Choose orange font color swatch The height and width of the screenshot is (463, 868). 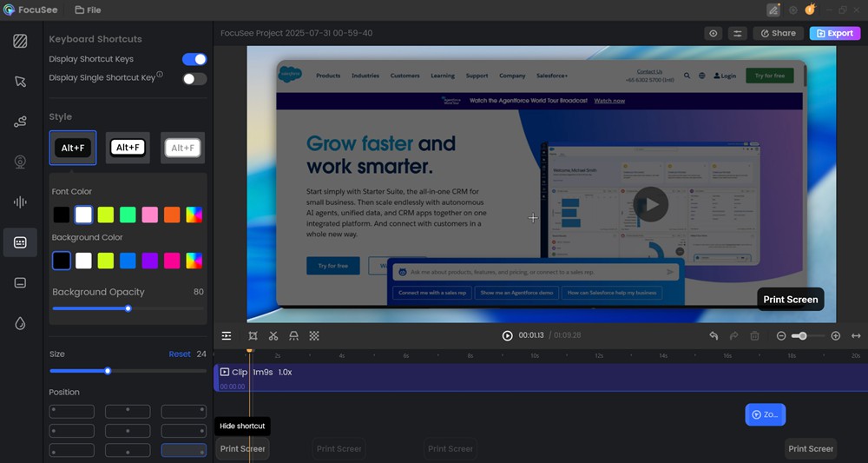[x=172, y=215]
